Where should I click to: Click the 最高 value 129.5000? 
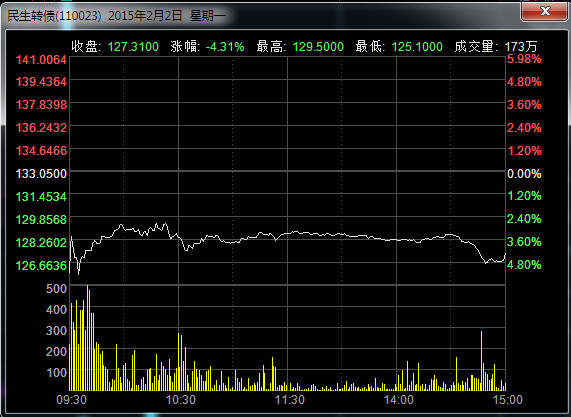[x=318, y=47]
